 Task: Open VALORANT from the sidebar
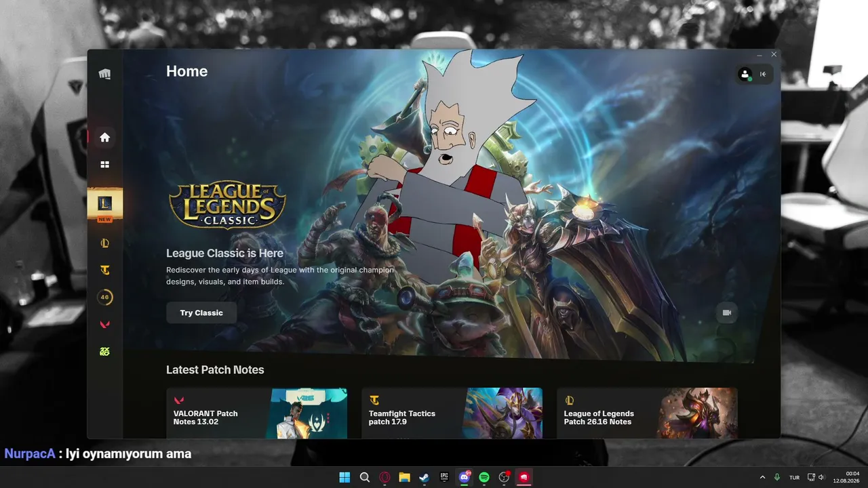tap(104, 324)
